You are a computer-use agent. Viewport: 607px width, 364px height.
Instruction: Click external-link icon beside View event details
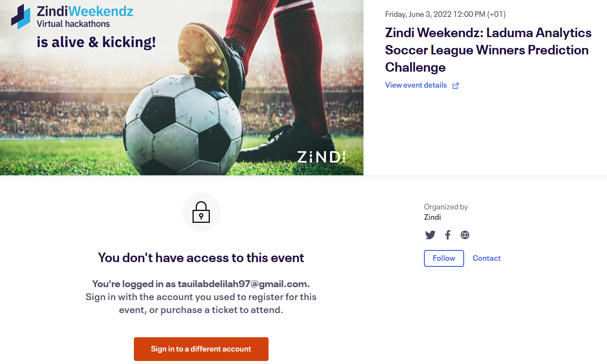455,85
